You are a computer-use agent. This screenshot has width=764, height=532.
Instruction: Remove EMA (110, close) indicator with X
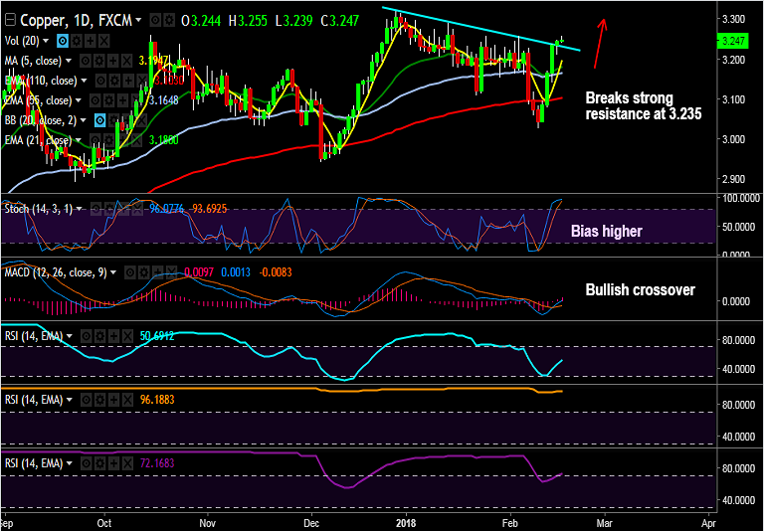tap(142, 81)
